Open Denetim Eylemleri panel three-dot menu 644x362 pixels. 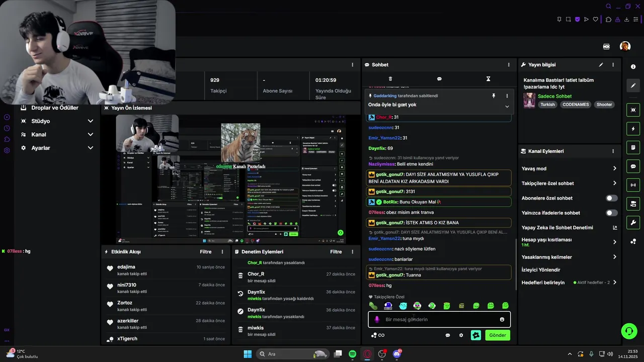[x=352, y=252]
